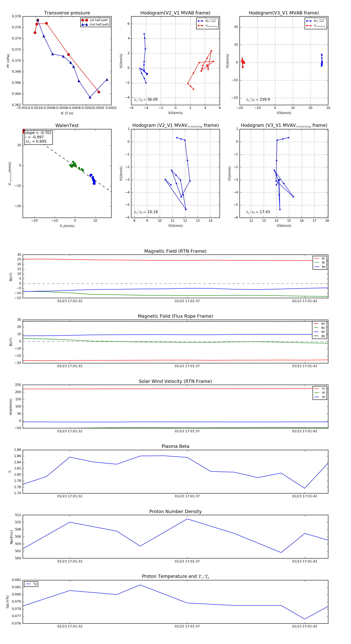This screenshot has width=351, height=644.
Task: Click the "Magnetic Field (RTN Frame)" title
Action: [x=175, y=251]
